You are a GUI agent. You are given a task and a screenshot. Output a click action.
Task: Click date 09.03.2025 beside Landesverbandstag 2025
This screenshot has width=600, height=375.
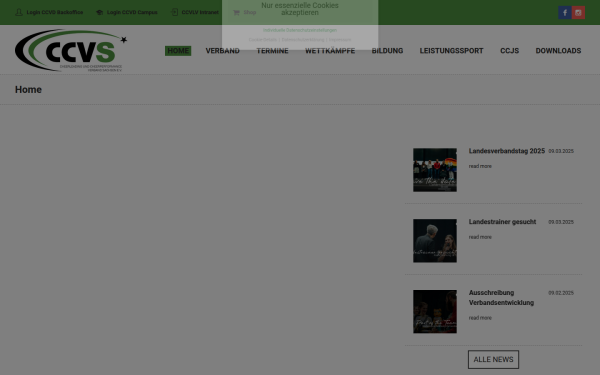click(561, 151)
